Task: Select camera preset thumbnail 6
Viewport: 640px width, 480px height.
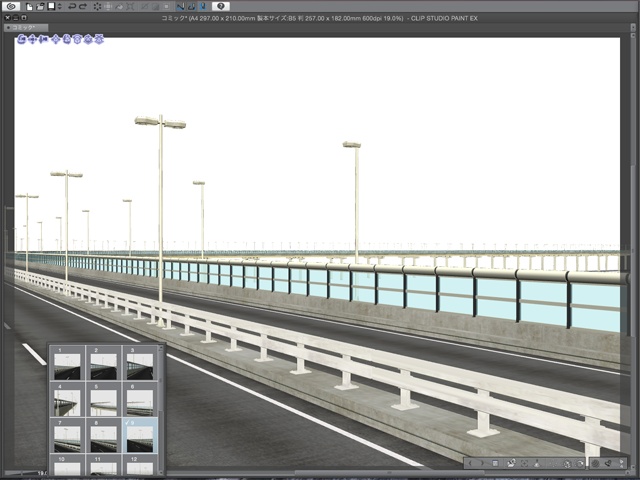Action: [x=140, y=400]
